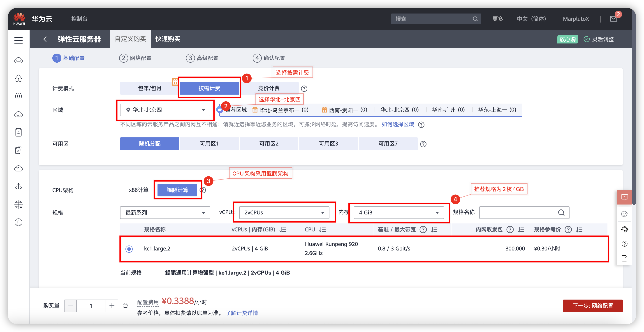The image size is (644, 332).
Task: Click 下一步: 网络配置 button
Action: (593, 306)
